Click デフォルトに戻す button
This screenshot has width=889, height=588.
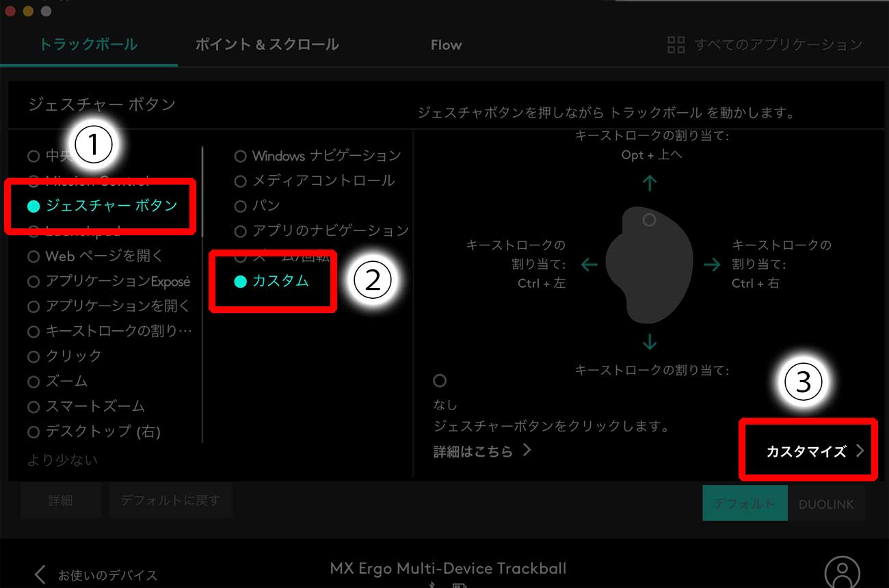pyautogui.click(x=171, y=501)
